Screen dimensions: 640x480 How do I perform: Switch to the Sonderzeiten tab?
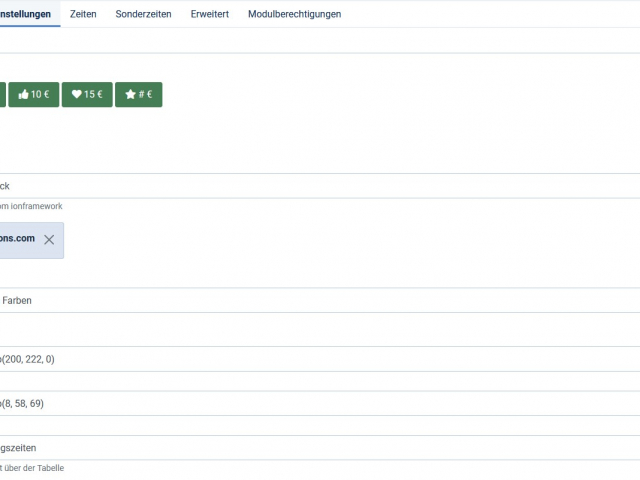143,14
